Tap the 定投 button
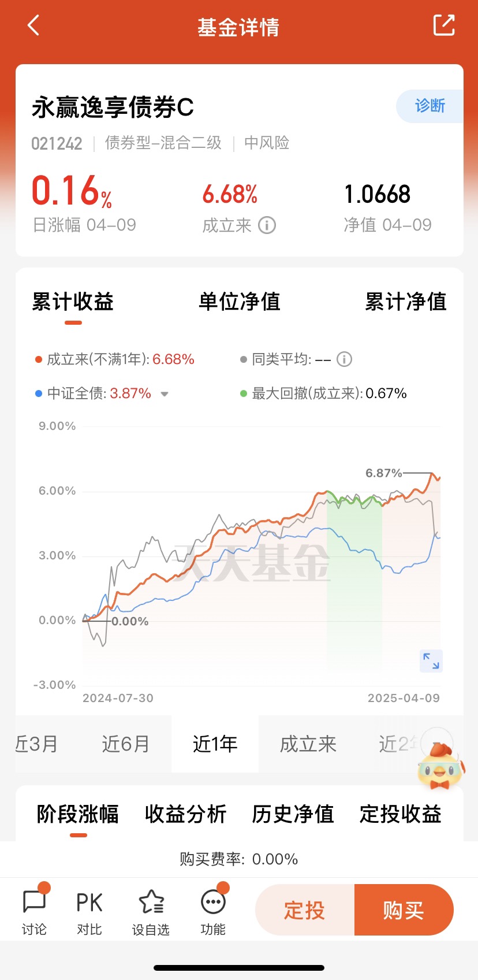This screenshot has width=478, height=980. [305, 910]
